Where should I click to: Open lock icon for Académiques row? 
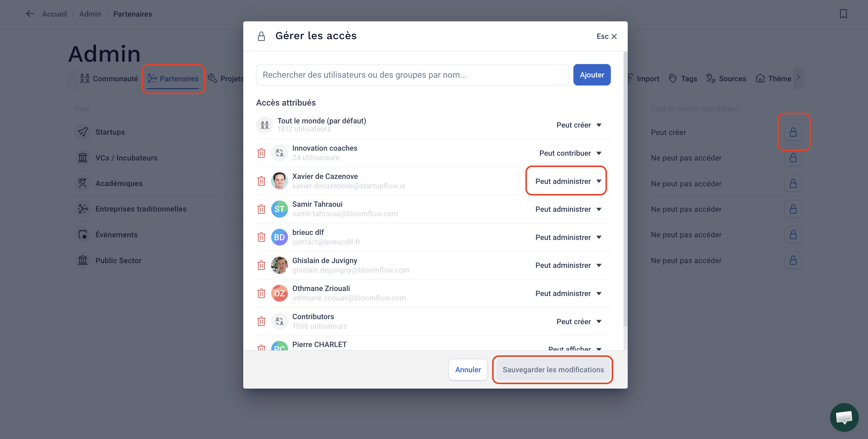[793, 183]
